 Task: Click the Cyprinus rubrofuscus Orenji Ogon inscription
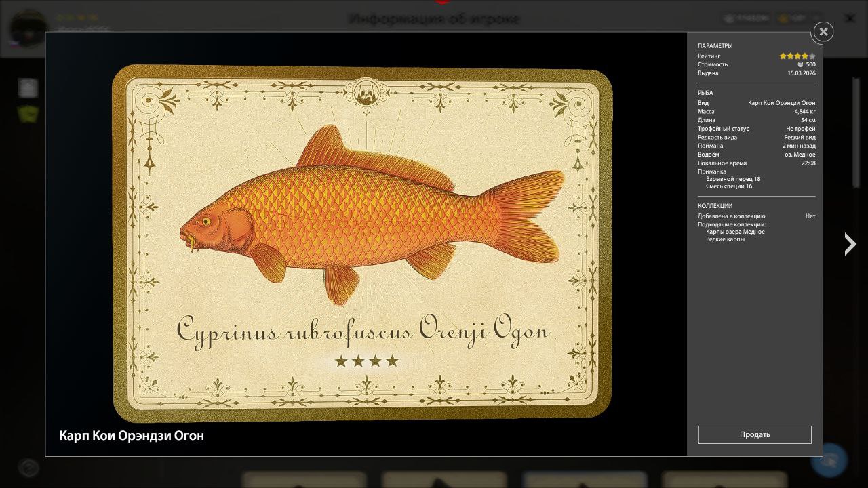[x=363, y=330]
